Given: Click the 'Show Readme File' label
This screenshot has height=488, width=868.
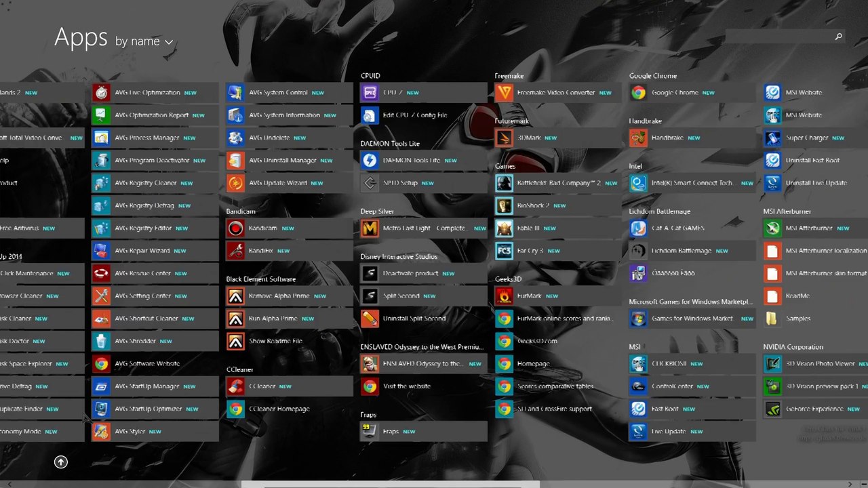Looking at the screenshot, I should (x=276, y=342).
